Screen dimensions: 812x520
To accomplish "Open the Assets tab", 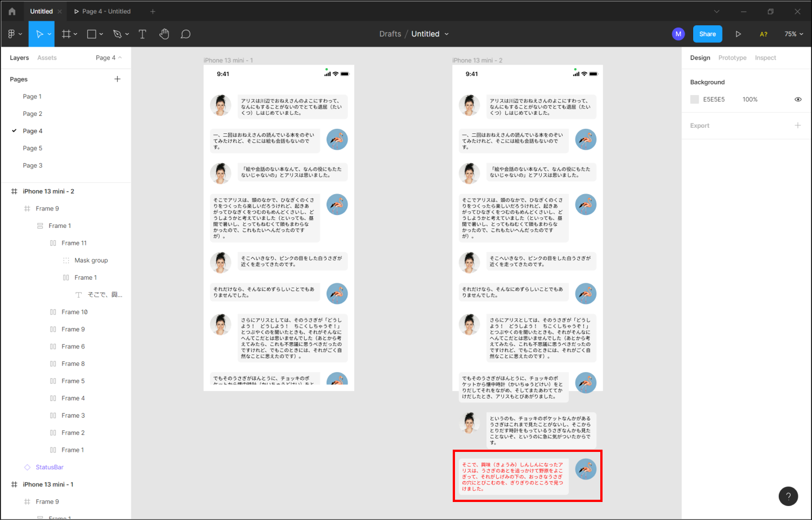I will click(47, 58).
